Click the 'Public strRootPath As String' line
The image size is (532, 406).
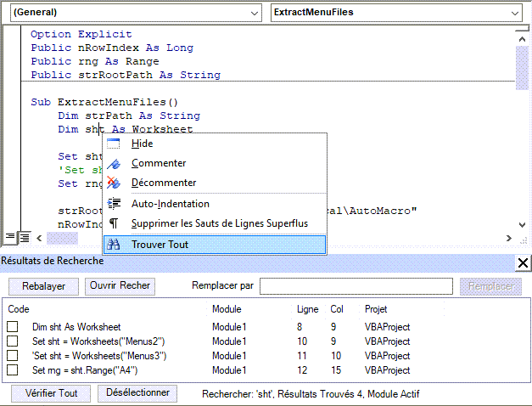(126, 75)
